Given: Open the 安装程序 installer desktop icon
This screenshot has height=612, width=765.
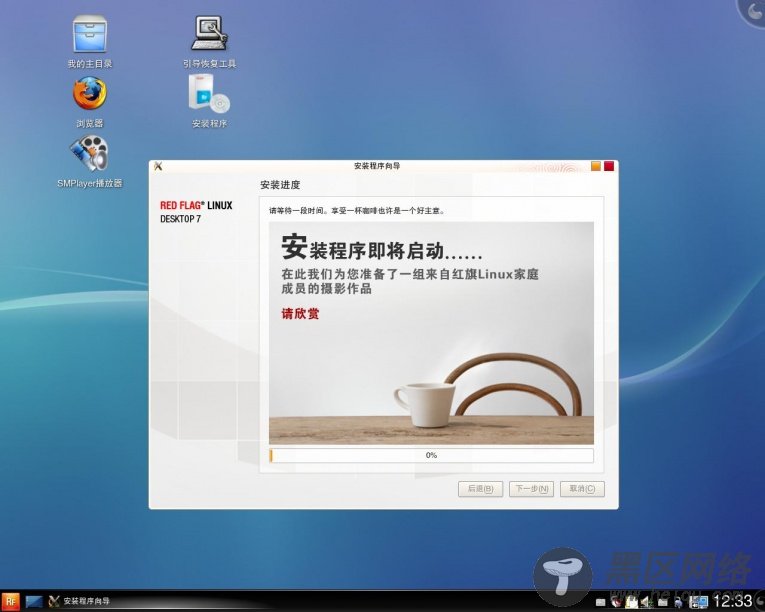Looking at the screenshot, I should click(209, 102).
